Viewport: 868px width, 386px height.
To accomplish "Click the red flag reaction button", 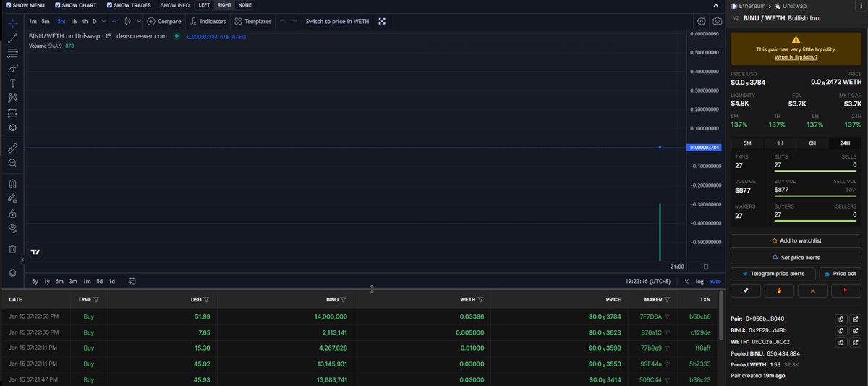I will tap(846, 290).
